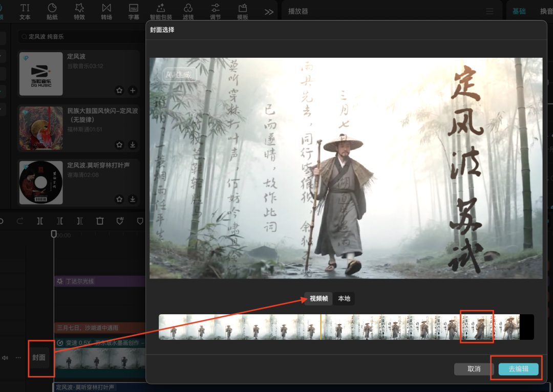Screen dimensions: 553x392
Task: Mute the audio track with the speaker icon
Action: (x=5, y=358)
